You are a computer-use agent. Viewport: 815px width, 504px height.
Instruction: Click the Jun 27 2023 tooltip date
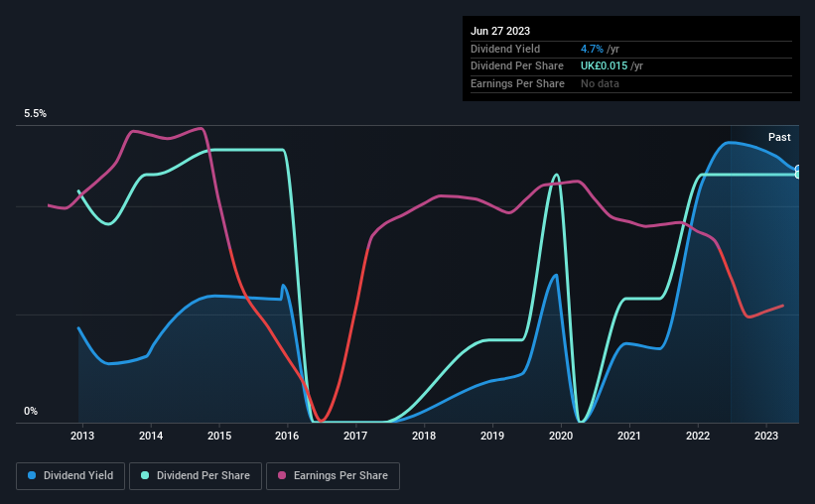click(x=500, y=31)
